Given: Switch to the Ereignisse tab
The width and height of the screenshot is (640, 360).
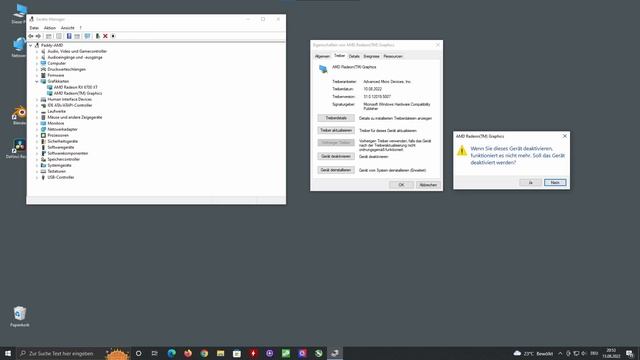Looking at the screenshot, I should pos(371,56).
